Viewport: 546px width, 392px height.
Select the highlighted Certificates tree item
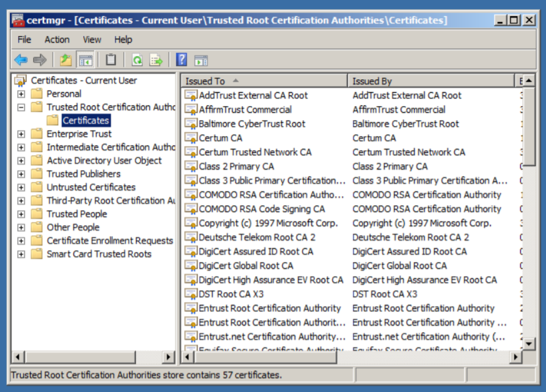(86, 121)
